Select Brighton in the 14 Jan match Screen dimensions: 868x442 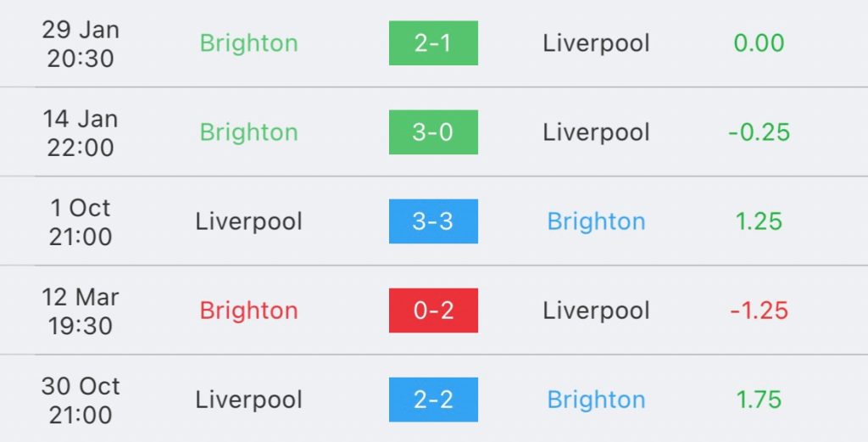[248, 133]
